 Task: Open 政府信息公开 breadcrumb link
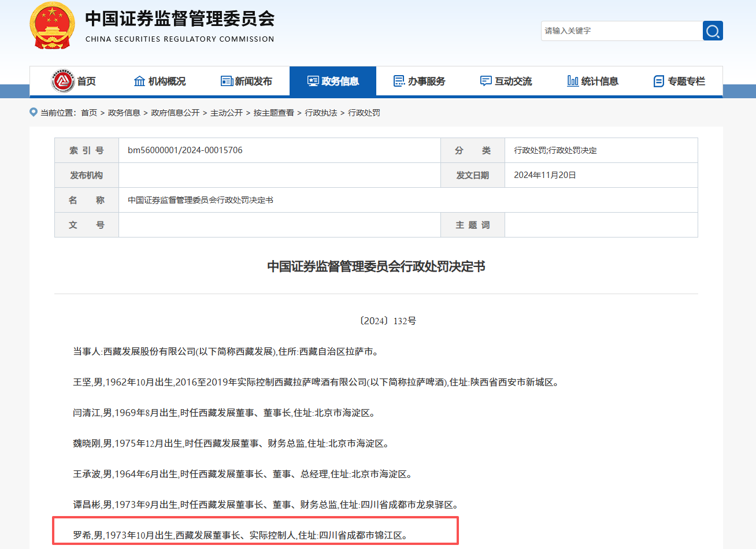point(175,113)
